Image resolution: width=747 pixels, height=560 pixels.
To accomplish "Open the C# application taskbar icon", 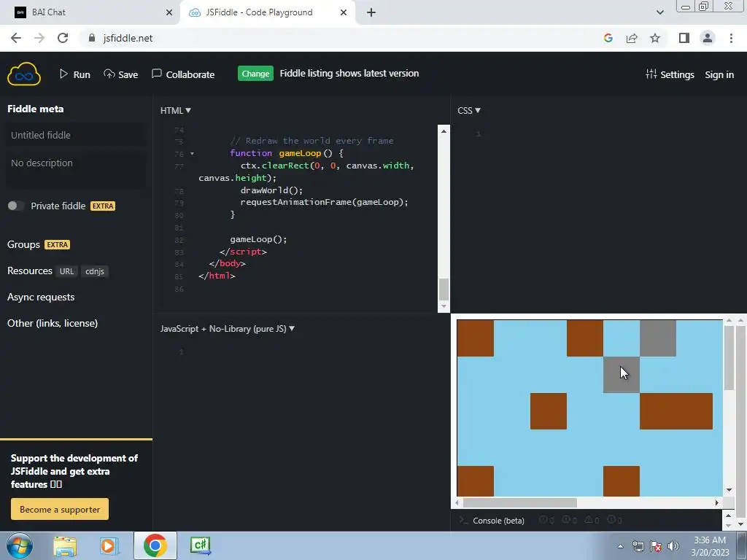I will tap(200, 545).
